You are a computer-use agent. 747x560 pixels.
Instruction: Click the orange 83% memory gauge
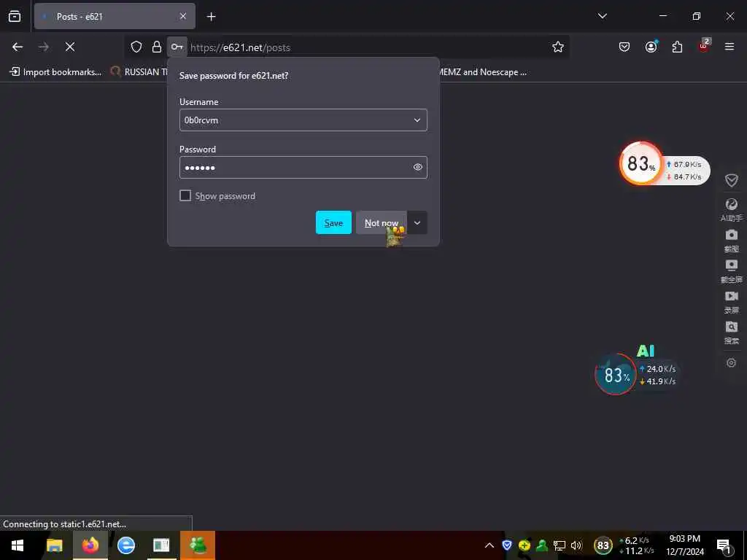(x=640, y=163)
